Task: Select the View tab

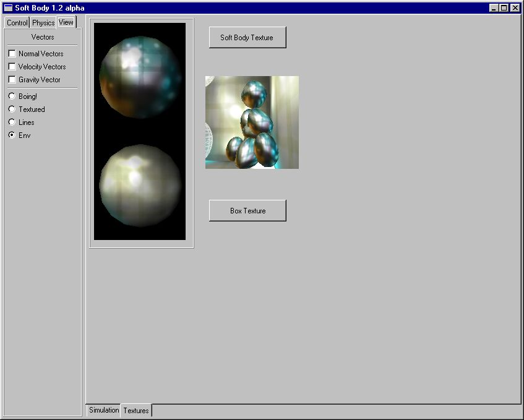Action: [66, 22]
